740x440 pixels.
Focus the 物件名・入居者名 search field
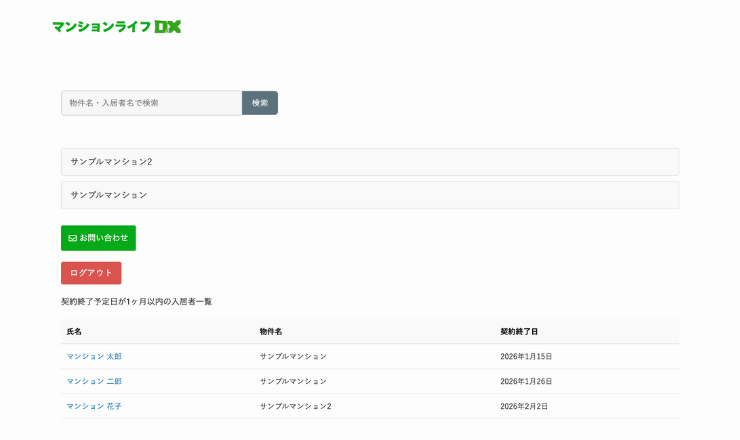point(151,103)
